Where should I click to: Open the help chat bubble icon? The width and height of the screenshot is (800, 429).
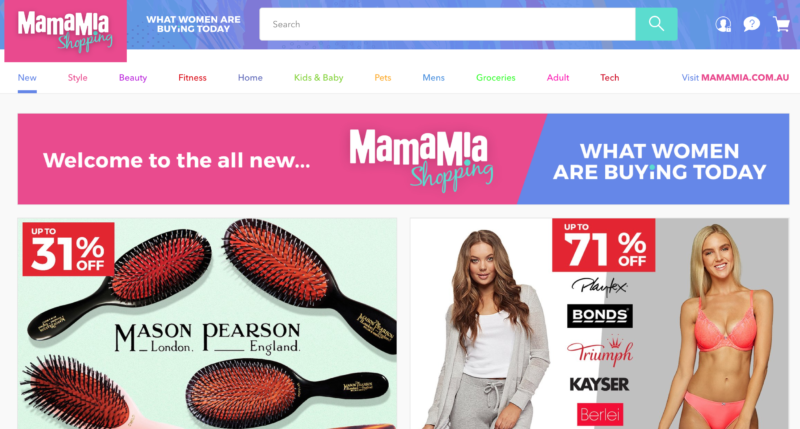tap(752, 24)
